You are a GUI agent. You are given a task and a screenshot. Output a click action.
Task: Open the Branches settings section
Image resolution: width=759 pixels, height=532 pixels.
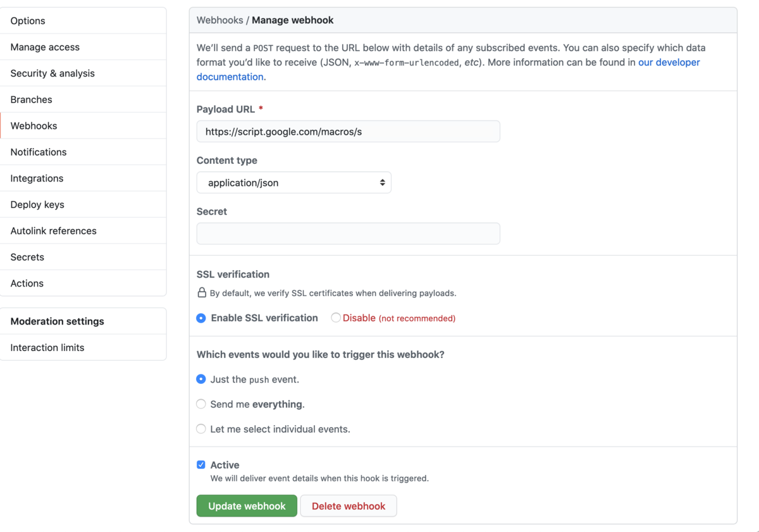tap(31, 99)
